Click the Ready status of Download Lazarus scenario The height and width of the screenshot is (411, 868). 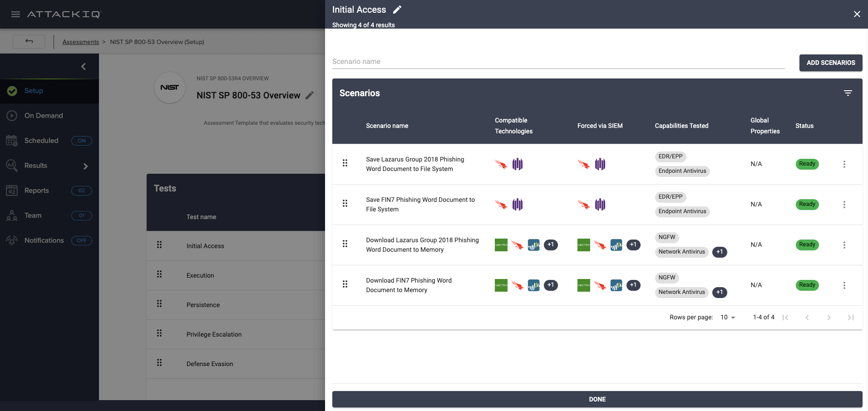coord(807,245)
